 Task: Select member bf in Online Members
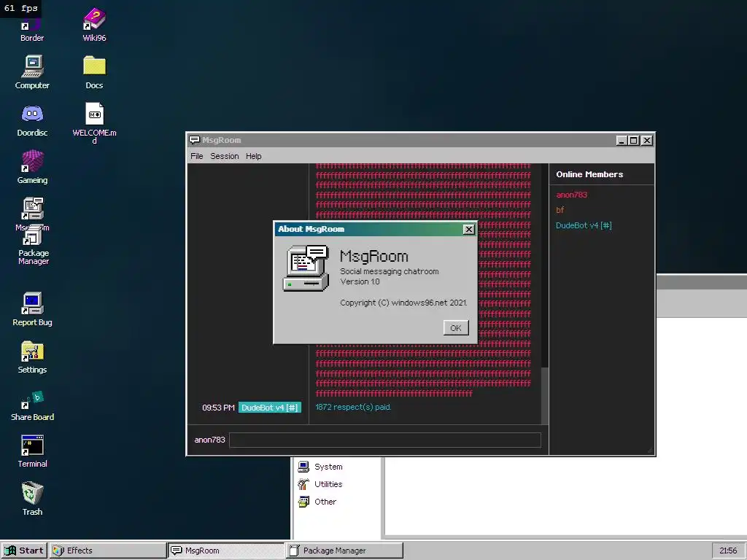[x=560, y=210]
